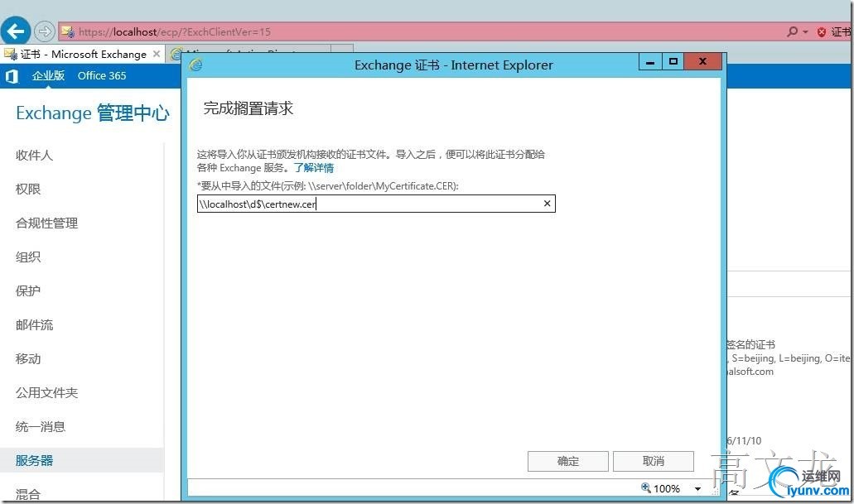Clear the file path with X button

pos(547,204)
